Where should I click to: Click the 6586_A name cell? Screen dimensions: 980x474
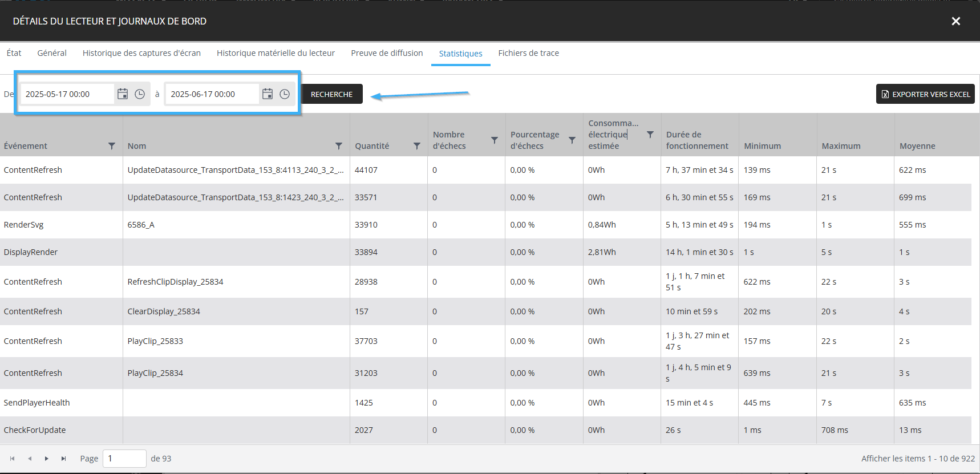tap(141, 225)
